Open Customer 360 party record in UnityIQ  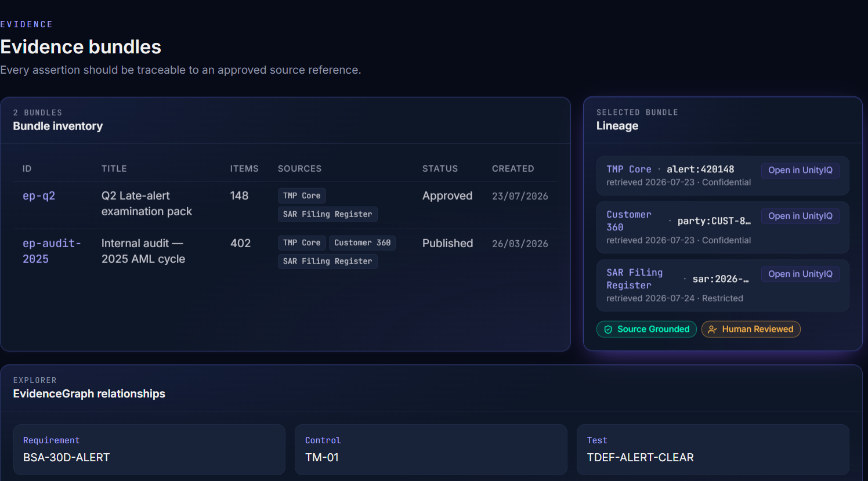click(800, 216)
